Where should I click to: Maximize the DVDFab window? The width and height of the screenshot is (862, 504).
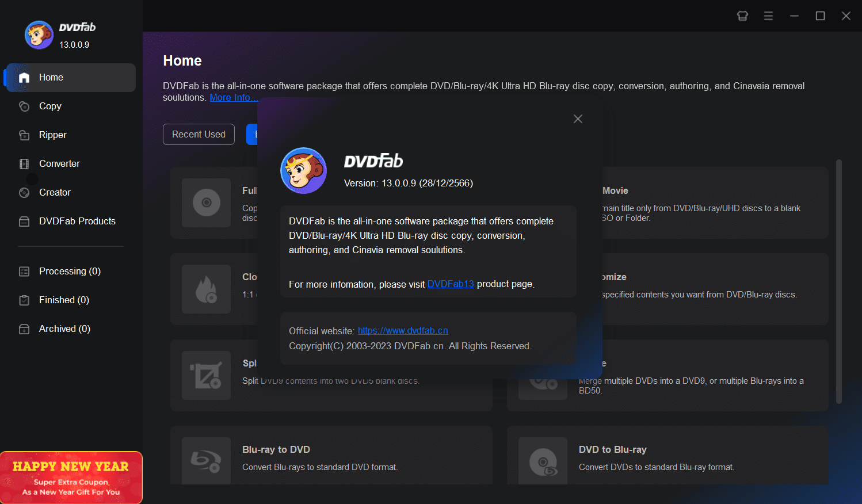(x=820, y=16)
